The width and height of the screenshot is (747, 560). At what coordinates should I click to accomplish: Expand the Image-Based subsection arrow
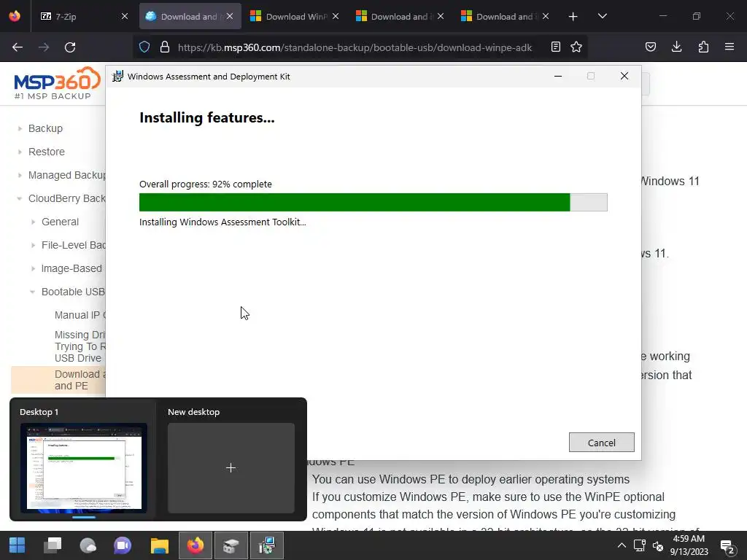click(33, 268)
